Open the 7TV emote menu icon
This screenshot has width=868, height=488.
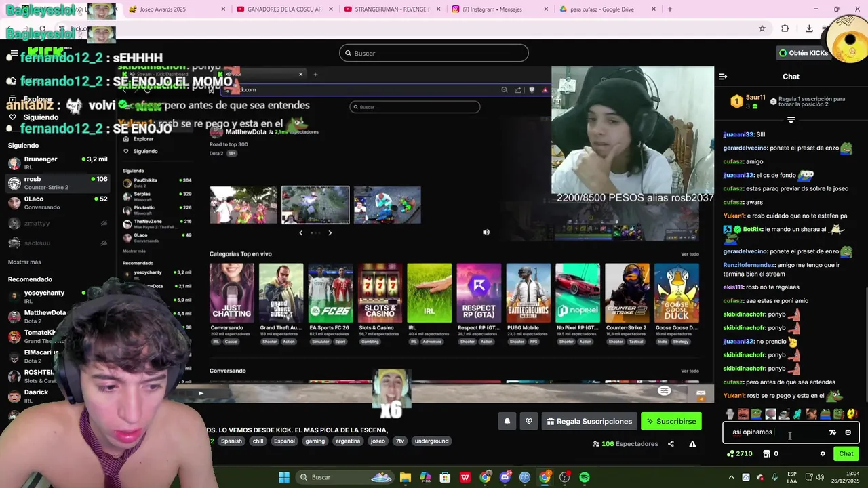tap(833, 432)
